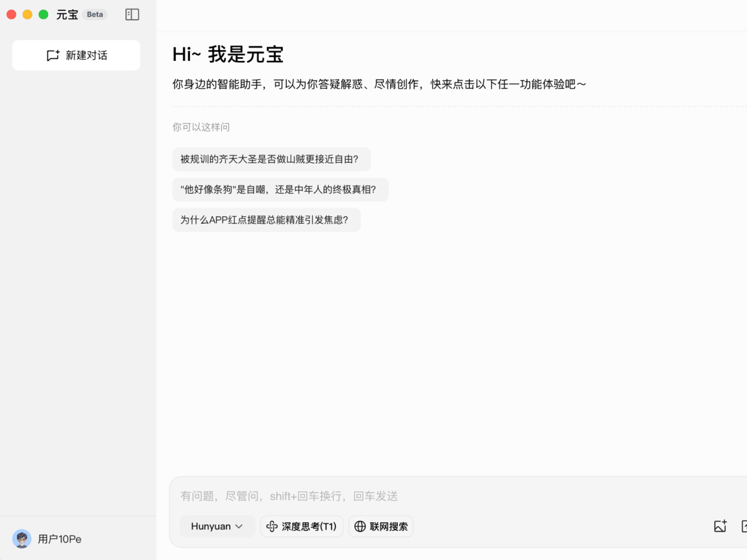Click the yellow minimize window button
Viewport: 747px width, 560px height.
(28, 14)
